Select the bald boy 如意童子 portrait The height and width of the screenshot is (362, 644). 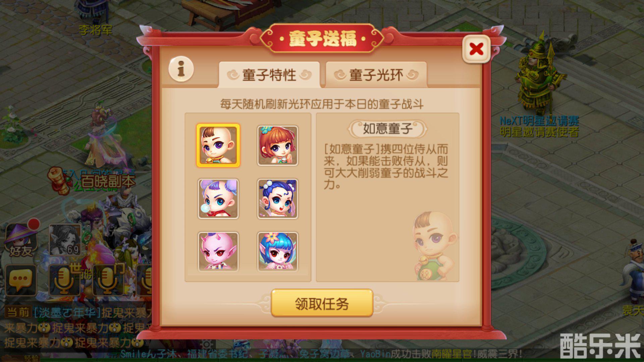click(x=218, y=145)
